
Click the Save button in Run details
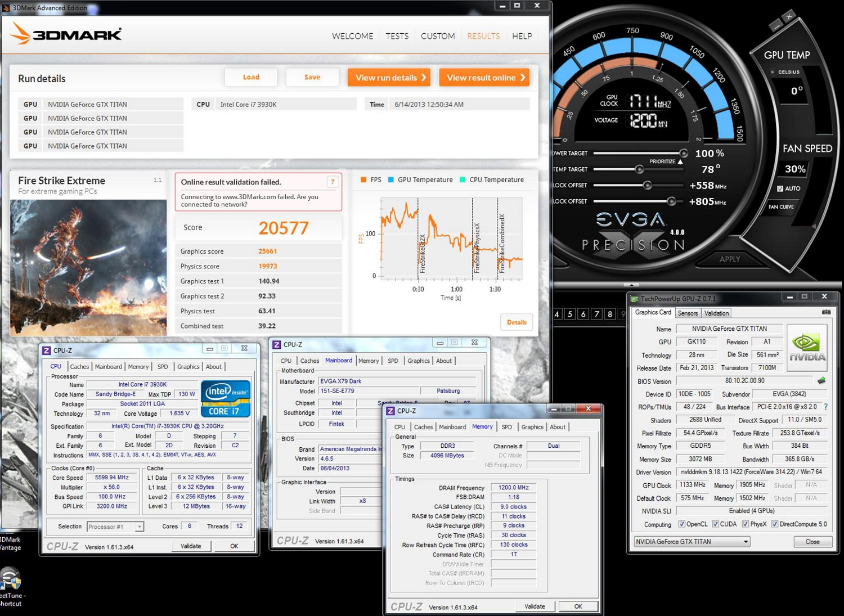(x=312, y=78)
